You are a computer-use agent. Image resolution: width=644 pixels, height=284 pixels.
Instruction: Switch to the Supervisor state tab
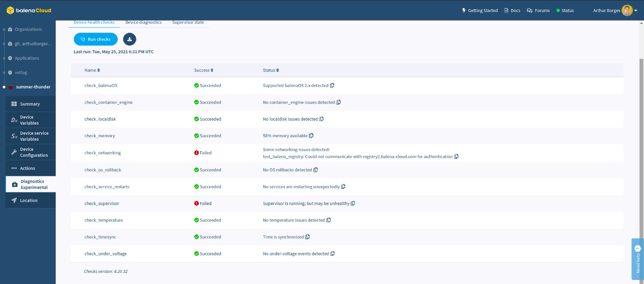[x=188, y=23]
